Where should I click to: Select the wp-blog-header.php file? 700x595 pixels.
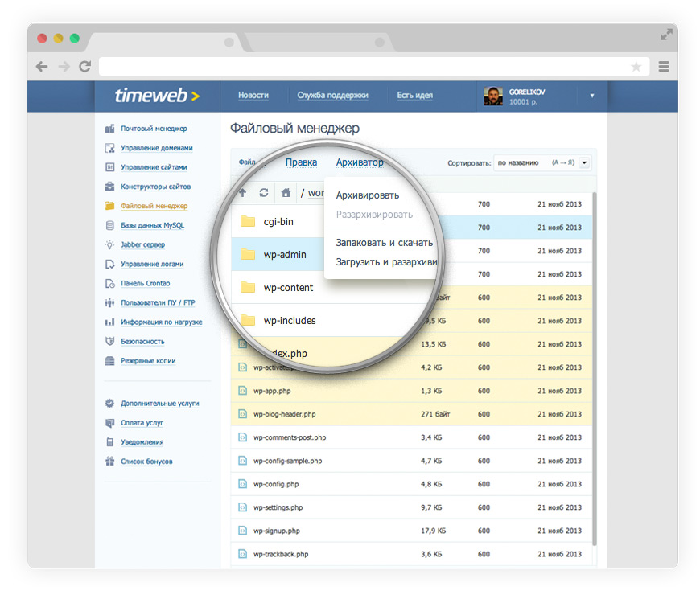click(x=411, y=414)
